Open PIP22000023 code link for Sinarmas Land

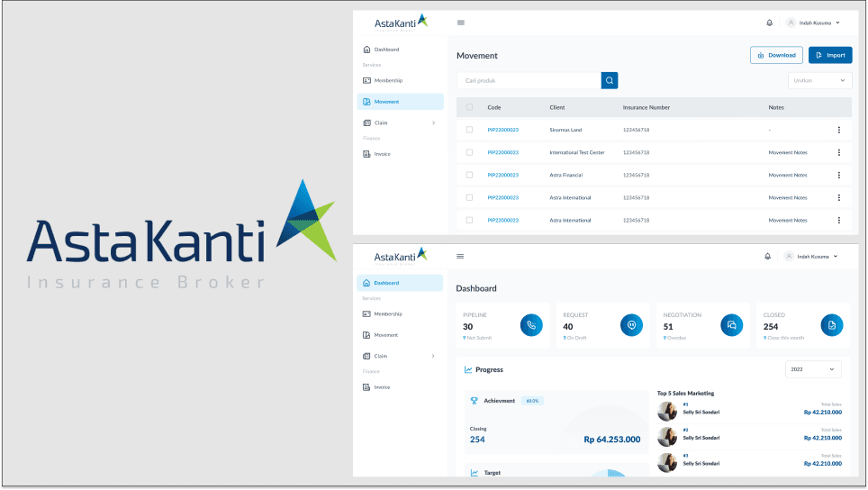[x=503, y=130]
